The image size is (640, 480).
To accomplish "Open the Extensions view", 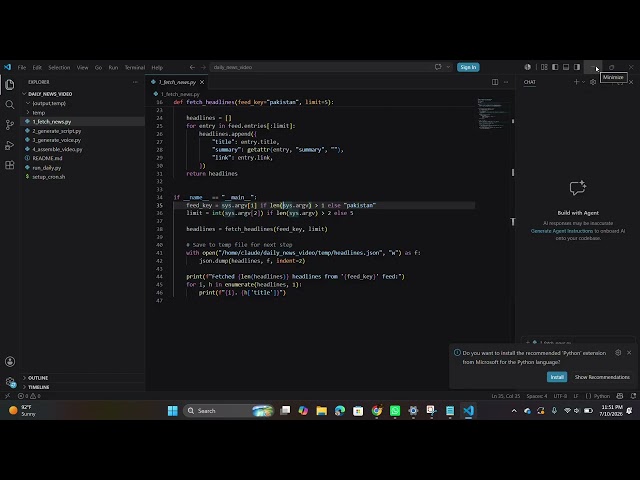I will coord(10,165).
